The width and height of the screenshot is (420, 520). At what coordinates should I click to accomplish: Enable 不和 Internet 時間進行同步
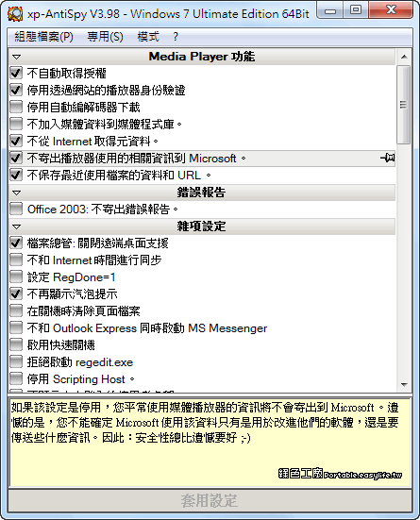click(16, 260)
